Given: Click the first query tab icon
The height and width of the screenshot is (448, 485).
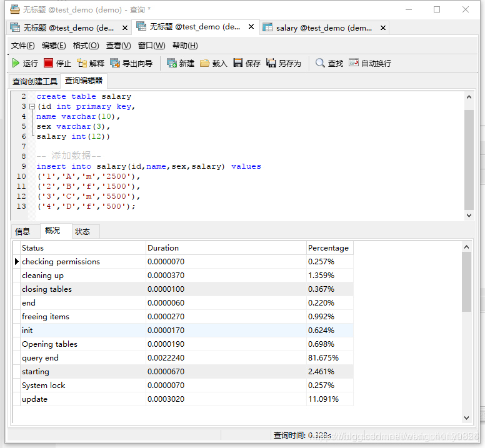Looking at the screenshot, I should pyautogui.click(x=15, y=27).
